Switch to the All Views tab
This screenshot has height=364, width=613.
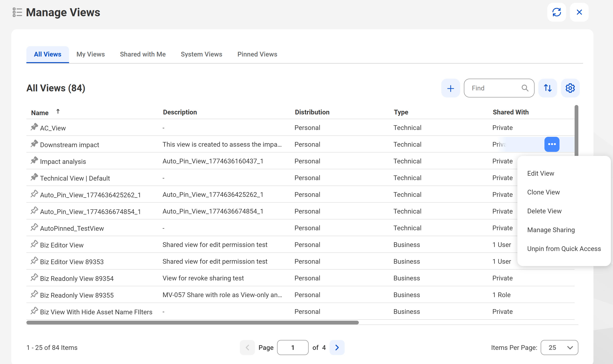(48, 54)
